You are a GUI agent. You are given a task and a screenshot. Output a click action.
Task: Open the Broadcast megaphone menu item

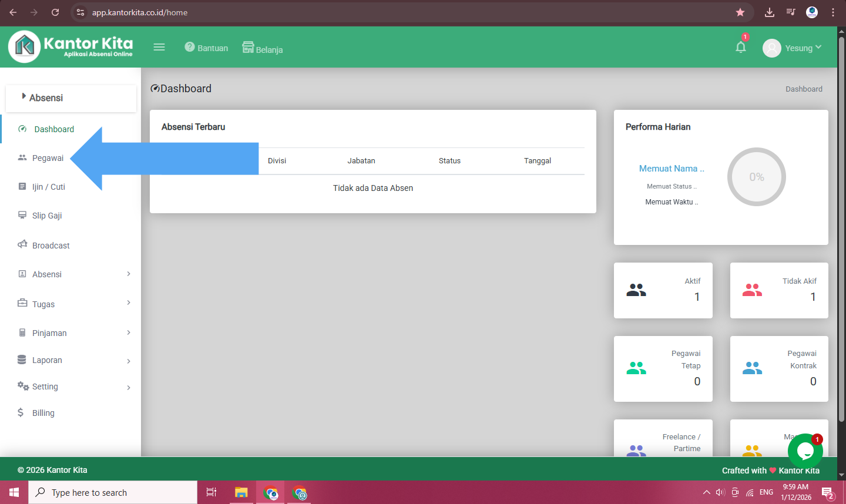(51, 246)
